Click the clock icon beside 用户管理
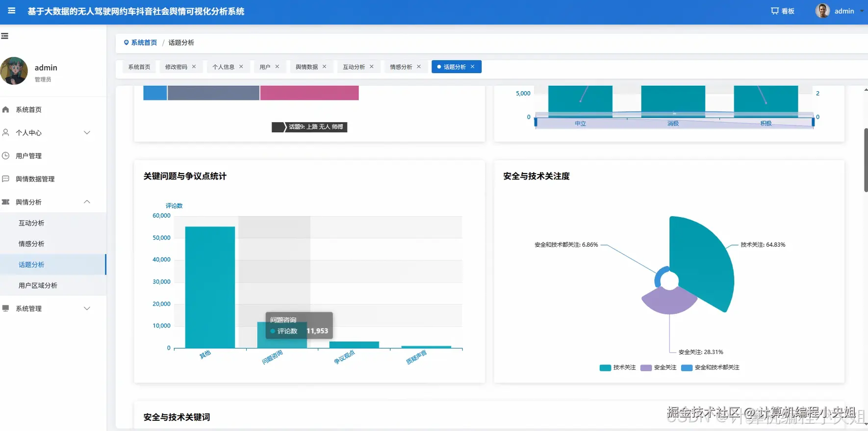This screenshot has height=431, width=868. point(6,155)
